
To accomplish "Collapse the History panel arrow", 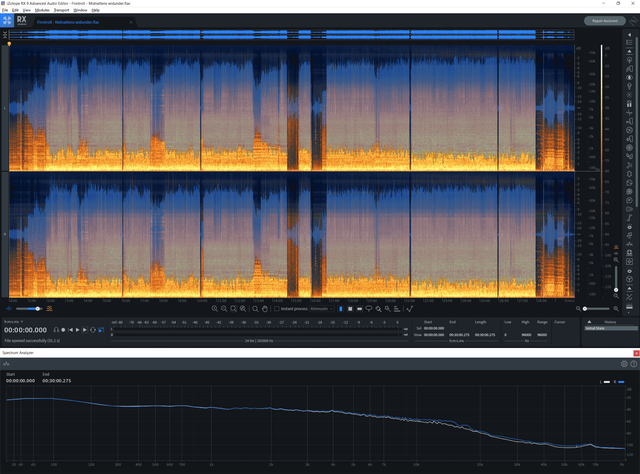I will pyautogui.click(x=589, y=322).
